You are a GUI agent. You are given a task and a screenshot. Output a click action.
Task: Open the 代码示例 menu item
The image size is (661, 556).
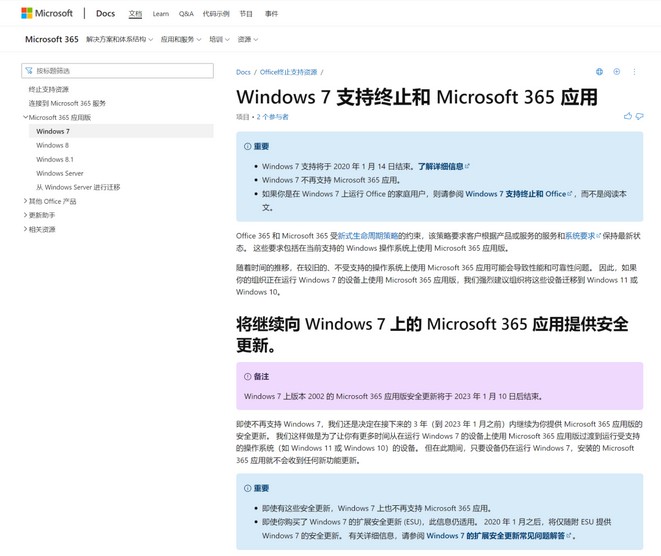[216, 14]
